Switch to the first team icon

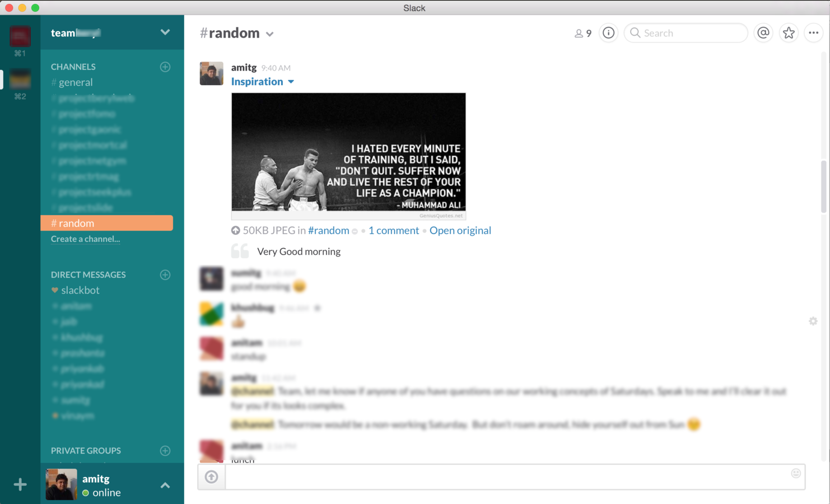tap(20, 36)
